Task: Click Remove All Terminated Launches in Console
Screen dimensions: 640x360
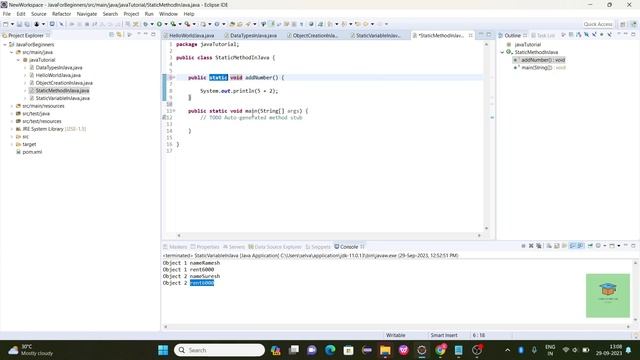Action: [539, 246]
